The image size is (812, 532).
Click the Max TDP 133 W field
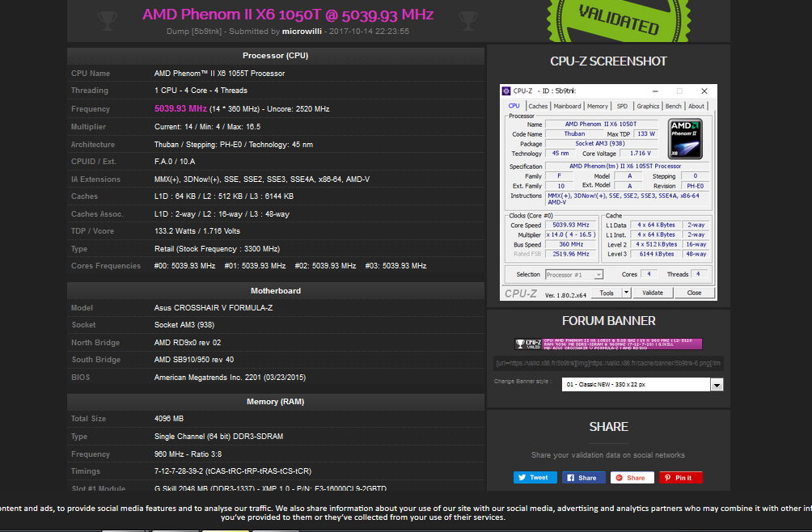click(x=645, y=134)
